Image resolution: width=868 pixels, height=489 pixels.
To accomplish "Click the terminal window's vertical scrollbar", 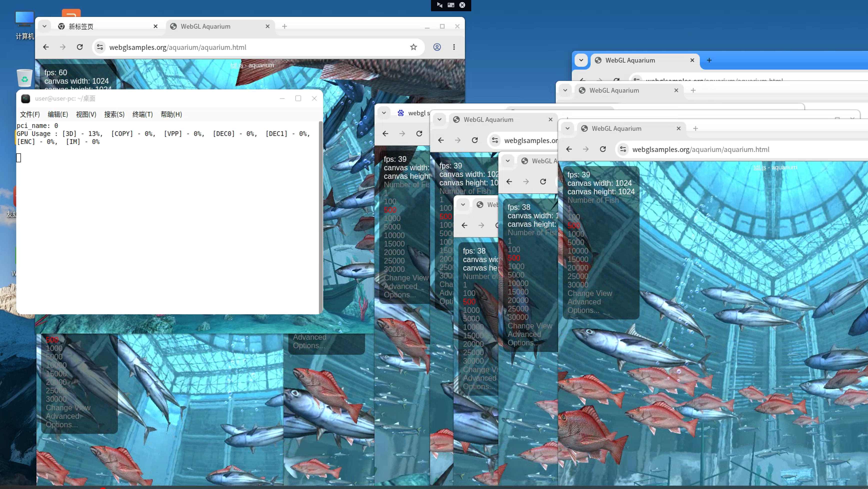I will (x=320, y=217).
